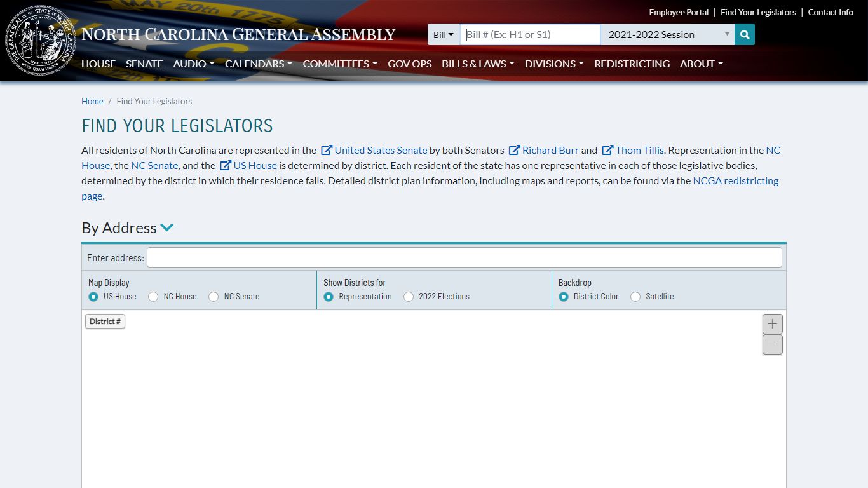Expand the Audio menu
The width and height of the screenshot is (868, 488).
click(194, 64)
